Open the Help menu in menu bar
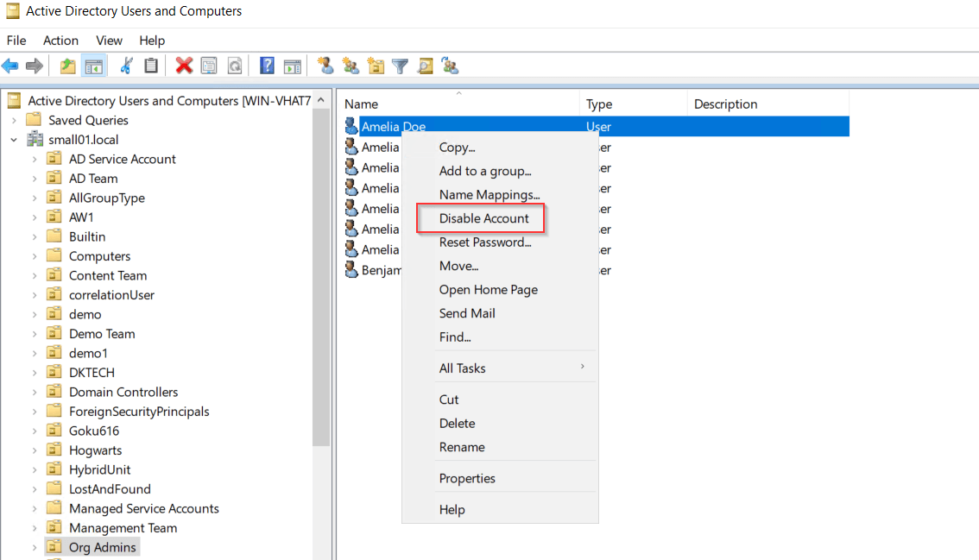The image size is (979, 560). tap(152, 41)
